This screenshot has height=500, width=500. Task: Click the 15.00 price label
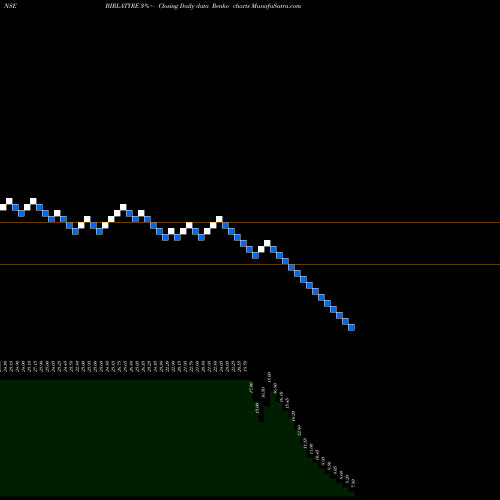257,408
